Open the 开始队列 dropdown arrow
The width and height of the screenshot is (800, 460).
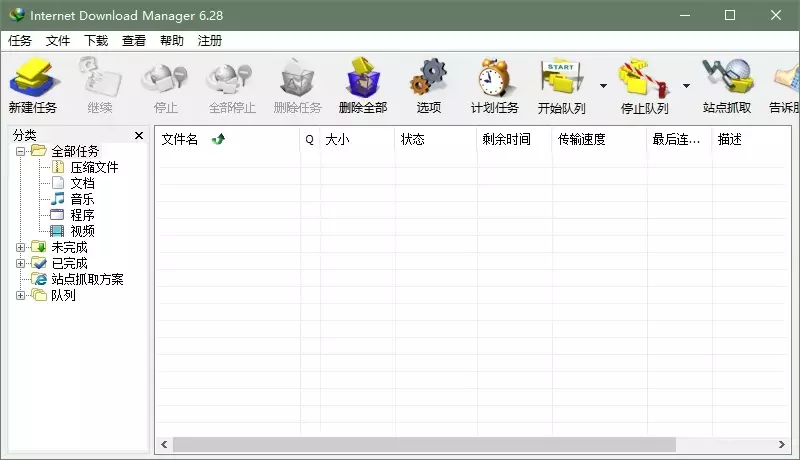604,86
